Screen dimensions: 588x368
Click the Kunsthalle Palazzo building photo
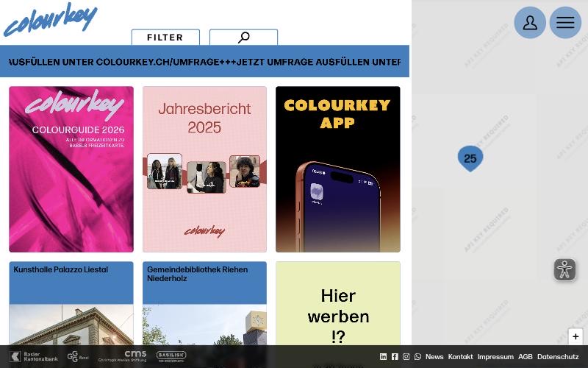pyautogui.click(x=71, y=325)
